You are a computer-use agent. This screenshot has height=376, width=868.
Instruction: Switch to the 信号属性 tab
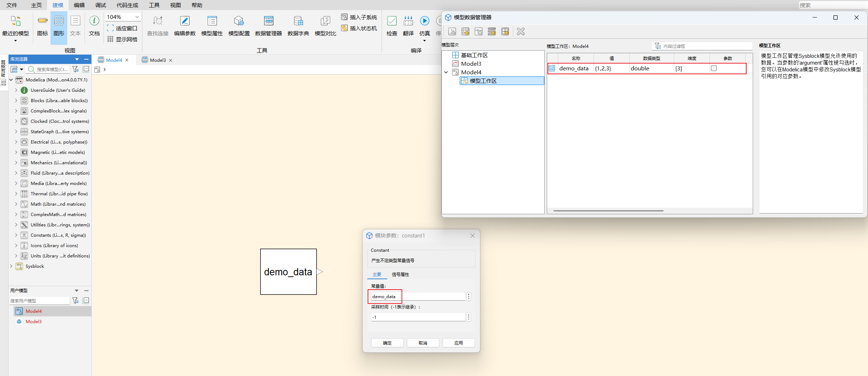point(400,275)
